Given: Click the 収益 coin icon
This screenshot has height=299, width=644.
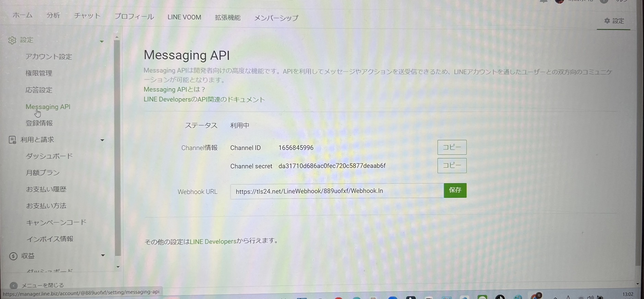Looking at the screenshot, I should pyautogui.click(x=13, y=256).
